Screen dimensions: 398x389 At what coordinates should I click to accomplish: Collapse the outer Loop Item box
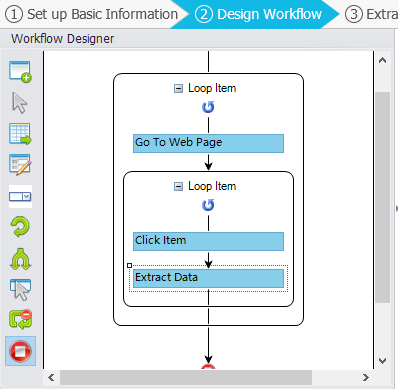point(179,89)
